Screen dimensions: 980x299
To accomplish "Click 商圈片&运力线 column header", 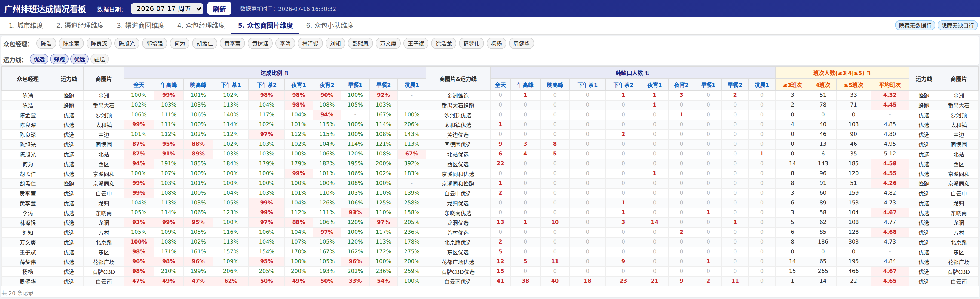I will (458, 79).
